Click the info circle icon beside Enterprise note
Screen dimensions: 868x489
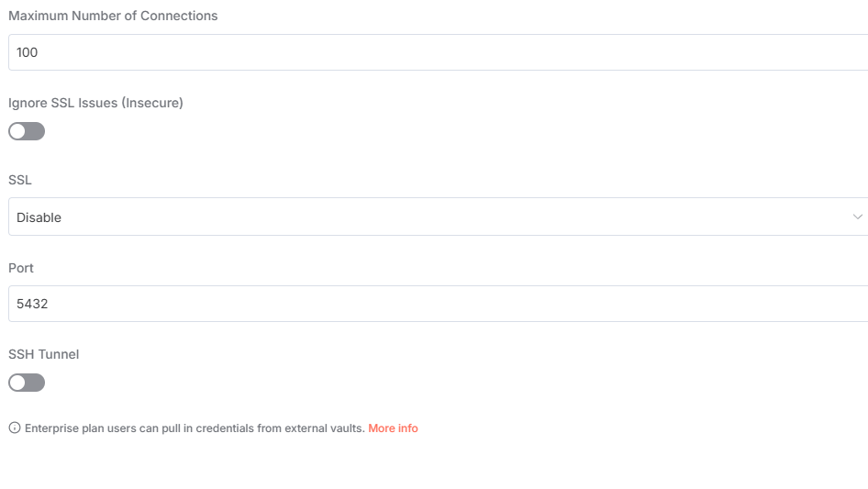14,428
